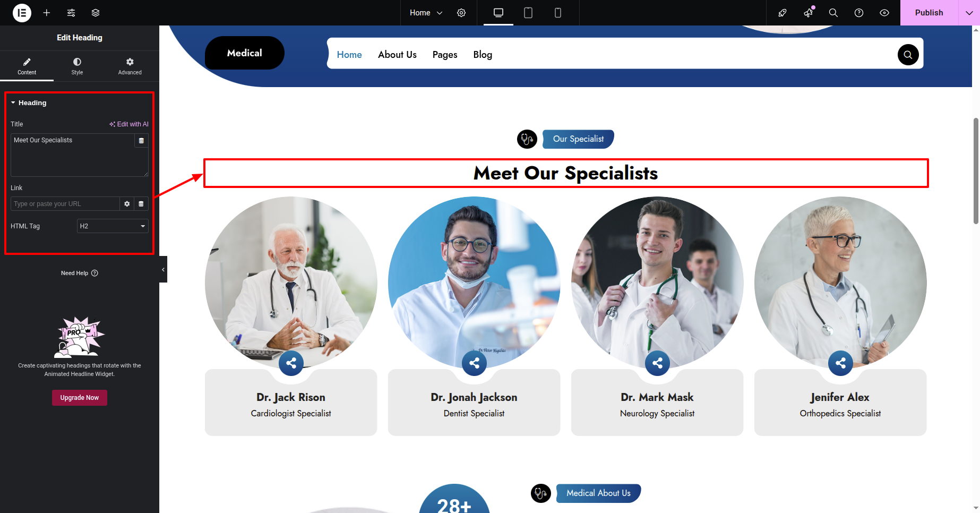Add a new element with plus icon

tap(47, 13)
